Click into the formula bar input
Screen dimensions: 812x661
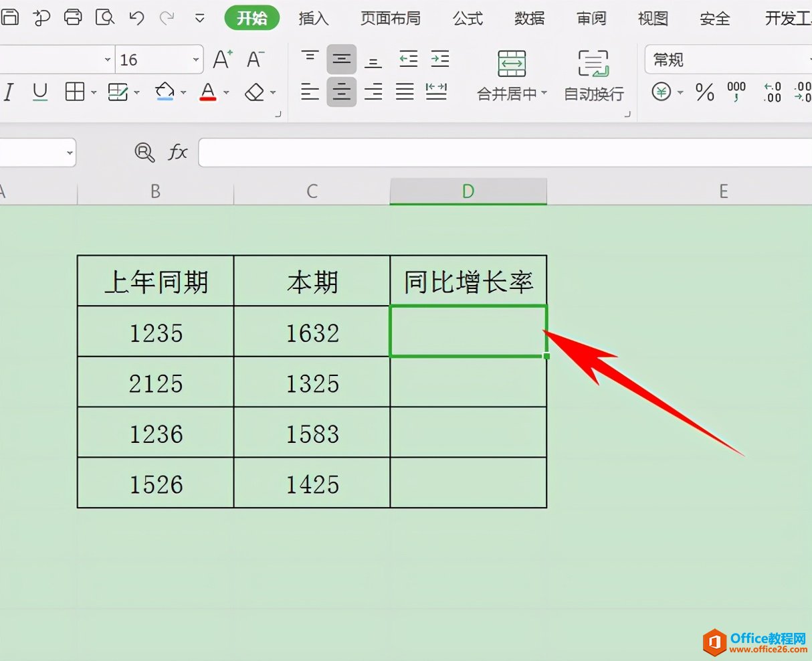click(505, 153)
